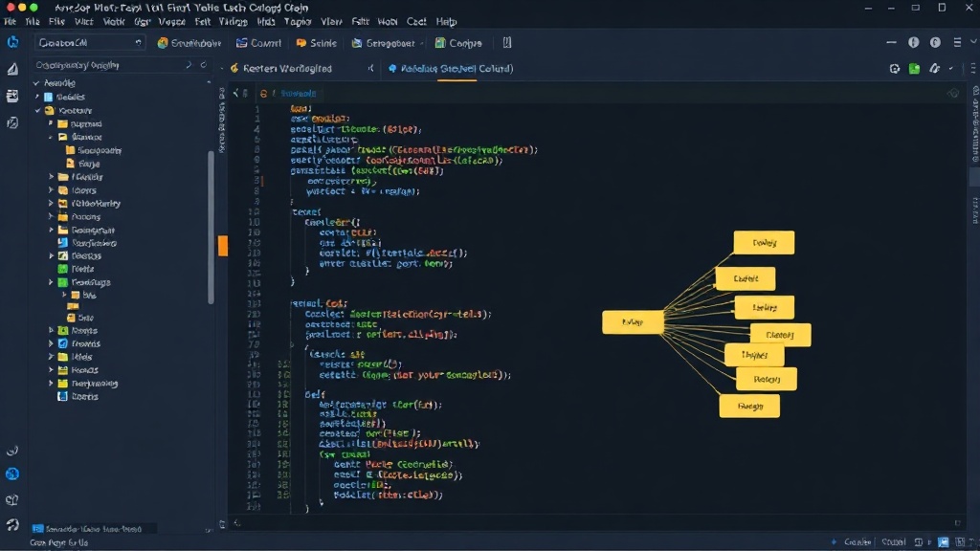This screenshot has width=980, height=551.
Task: Expand the row with the blue checkmark icon
Action: [x=52, y=343]
